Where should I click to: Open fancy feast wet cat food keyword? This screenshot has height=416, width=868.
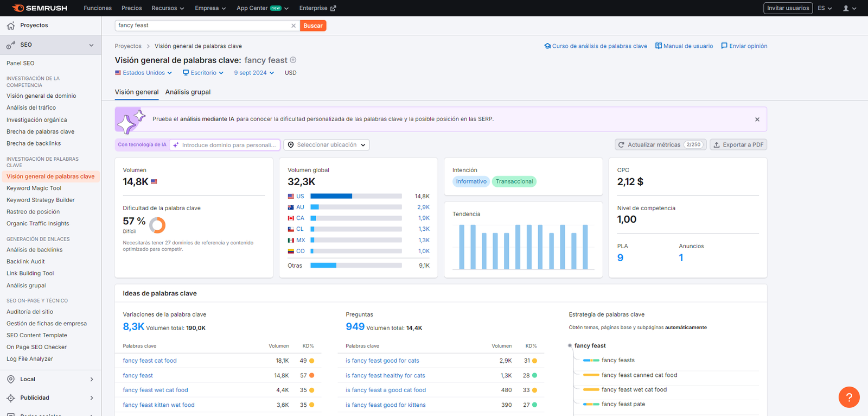[155, 390]
